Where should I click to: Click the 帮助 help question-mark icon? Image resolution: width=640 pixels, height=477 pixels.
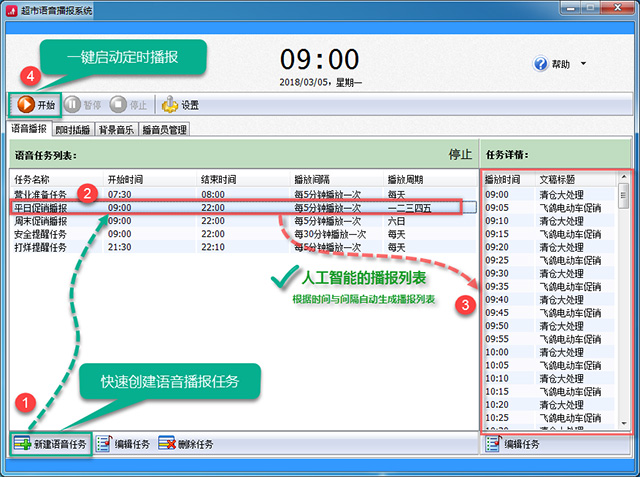click(541, 64)
